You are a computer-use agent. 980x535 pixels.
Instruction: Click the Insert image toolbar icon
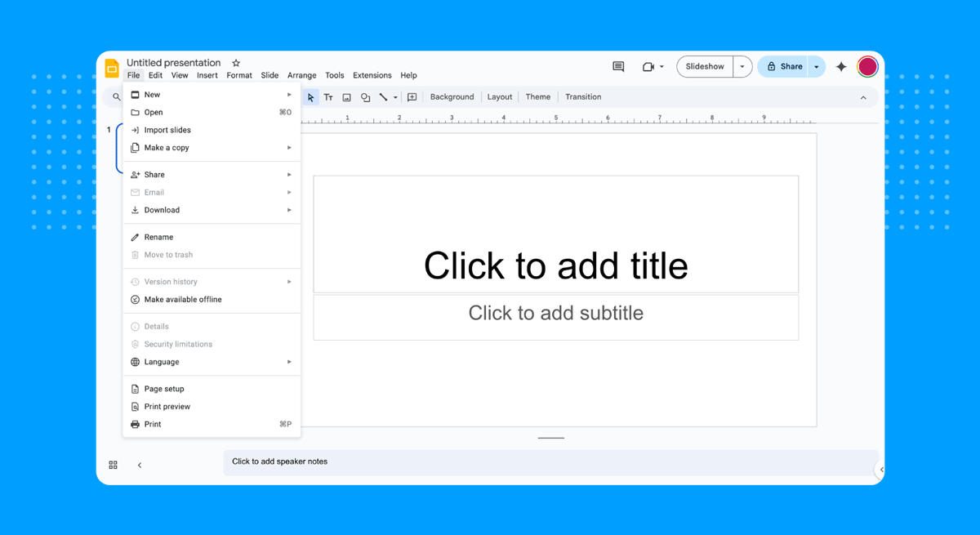(346, 97)
